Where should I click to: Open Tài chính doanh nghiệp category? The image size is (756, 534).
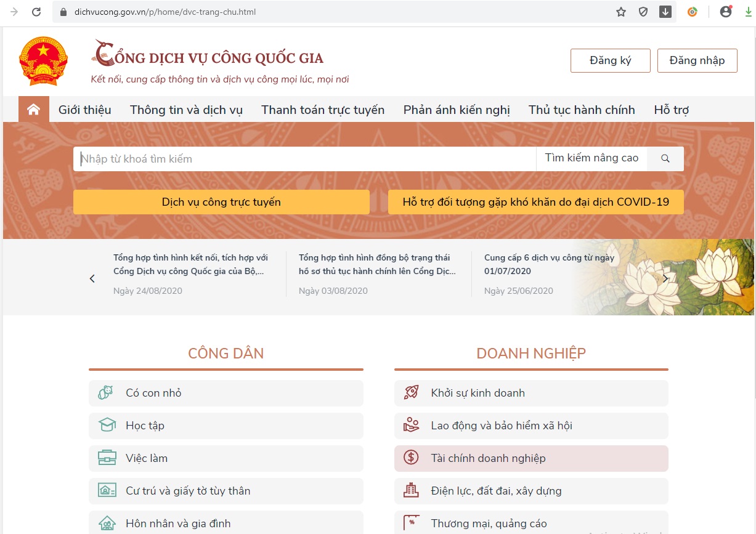pos(531,458)
